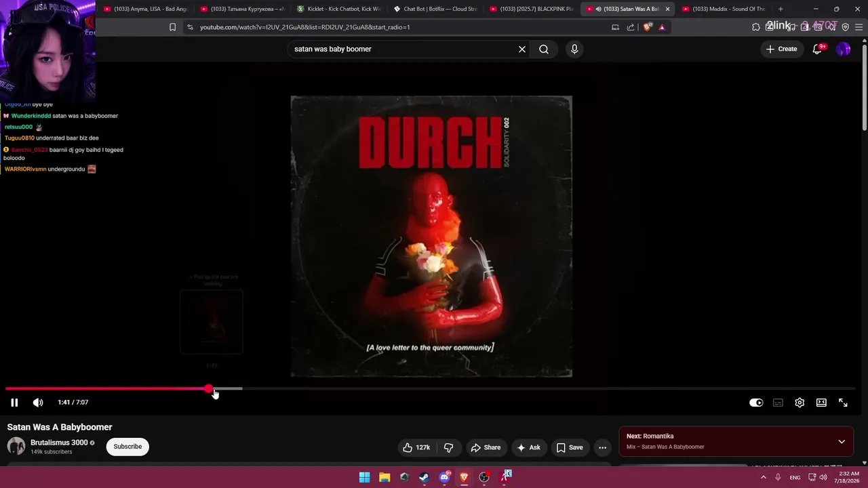This screenshot has height=488, width=868.
Task: Switch to the Anyma, LISA - Bad Angel tab
Action: (145, 9)
